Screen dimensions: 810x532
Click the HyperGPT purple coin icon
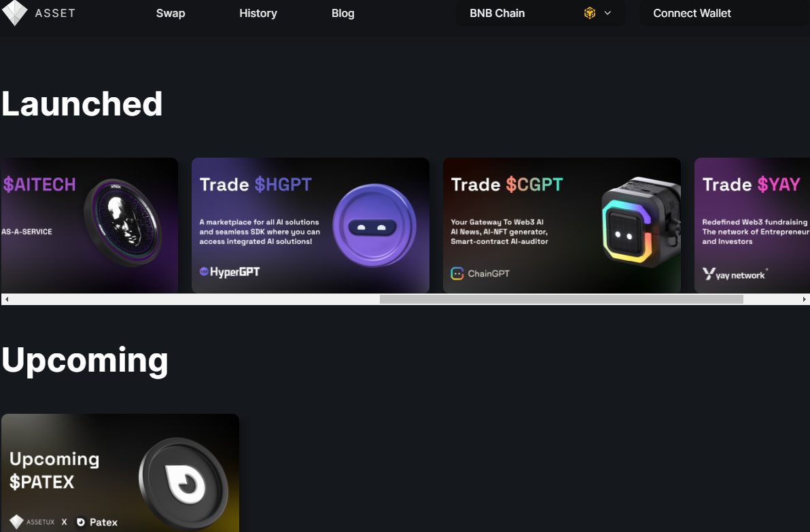(374, 225)
